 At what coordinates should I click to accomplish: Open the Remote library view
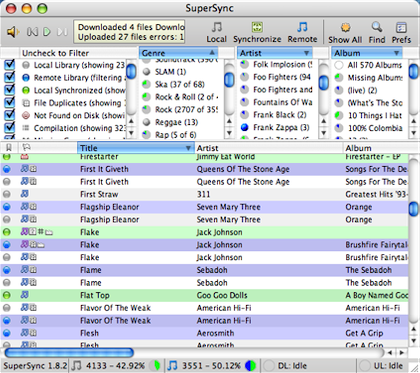pyautogui.click(x=302, y=32)
